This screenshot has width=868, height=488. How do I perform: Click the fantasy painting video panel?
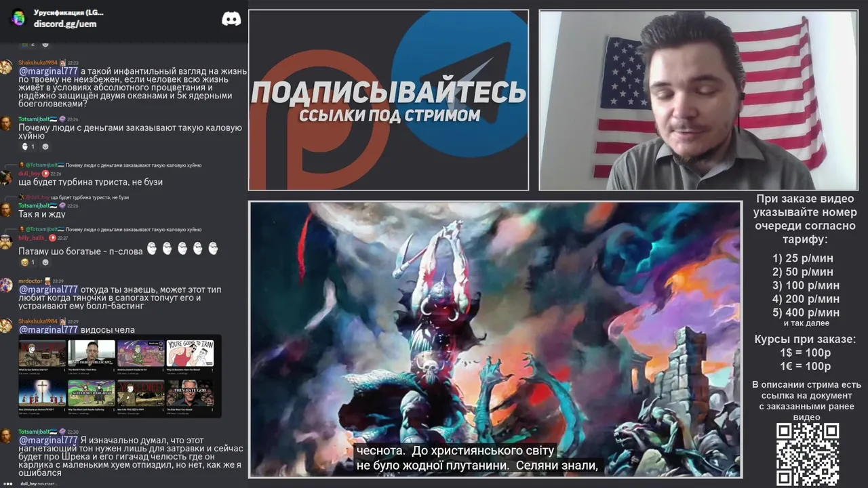(495, 339)
